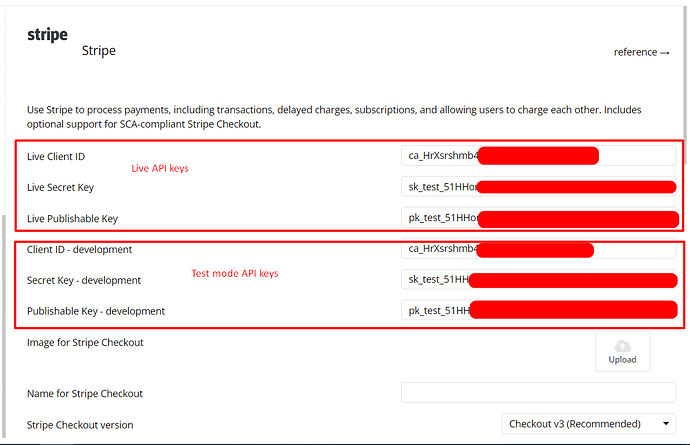Click the 'Publishable Key - development' label

[x=95, y=311]
